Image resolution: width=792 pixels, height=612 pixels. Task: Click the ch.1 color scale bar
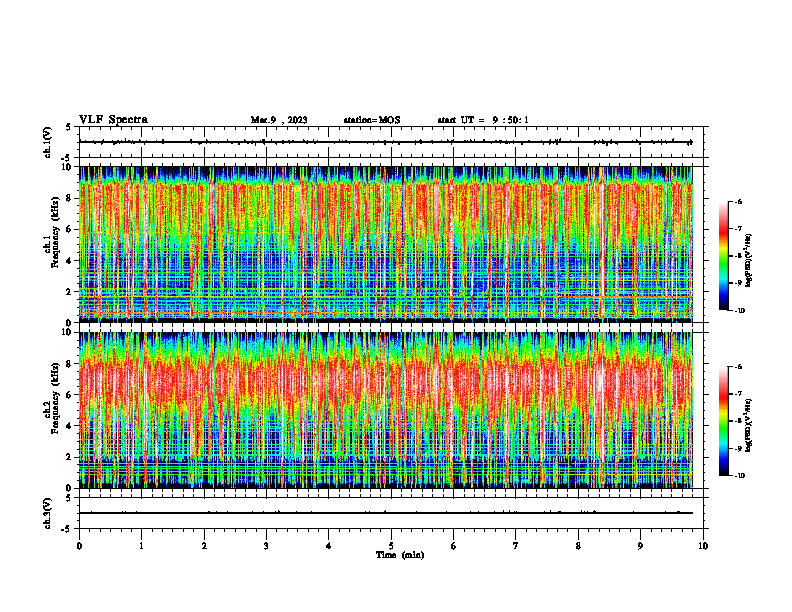[x=723, y=256]
